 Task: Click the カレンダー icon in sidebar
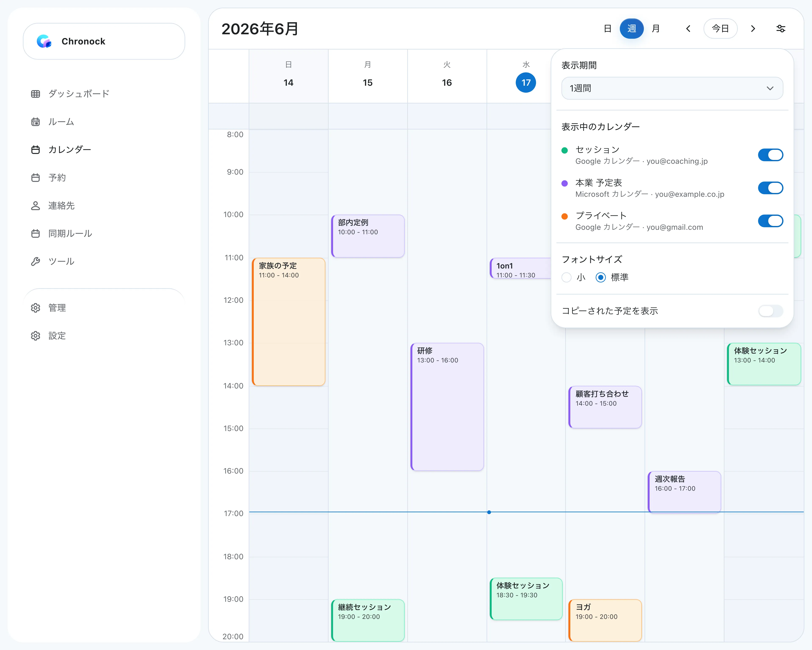tap(35, 150)
